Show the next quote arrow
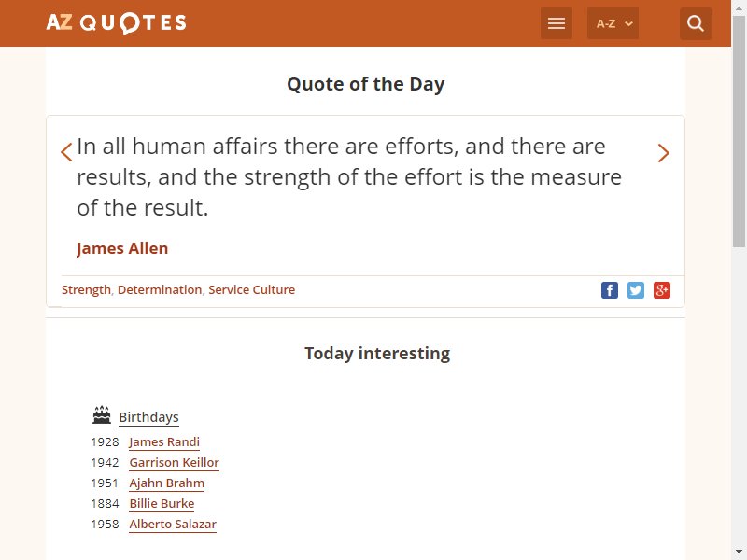The width and height of the screenshot is (747, 560). click(664, 153)
